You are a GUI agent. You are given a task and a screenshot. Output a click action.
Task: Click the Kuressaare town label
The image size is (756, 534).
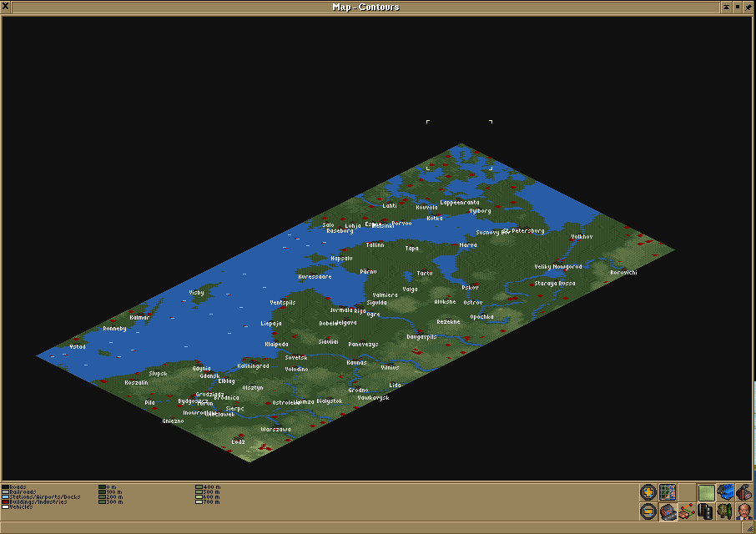315,277
